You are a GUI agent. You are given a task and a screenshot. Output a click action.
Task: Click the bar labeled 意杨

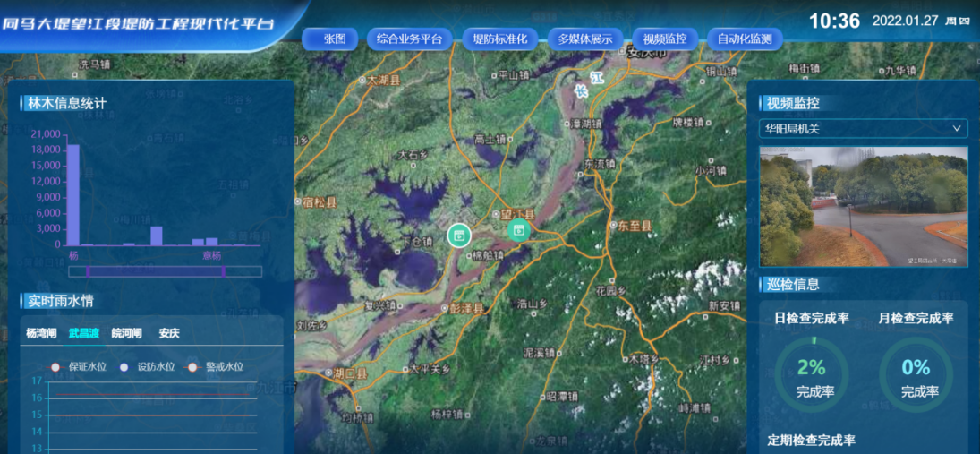click(x=211, y=242)
